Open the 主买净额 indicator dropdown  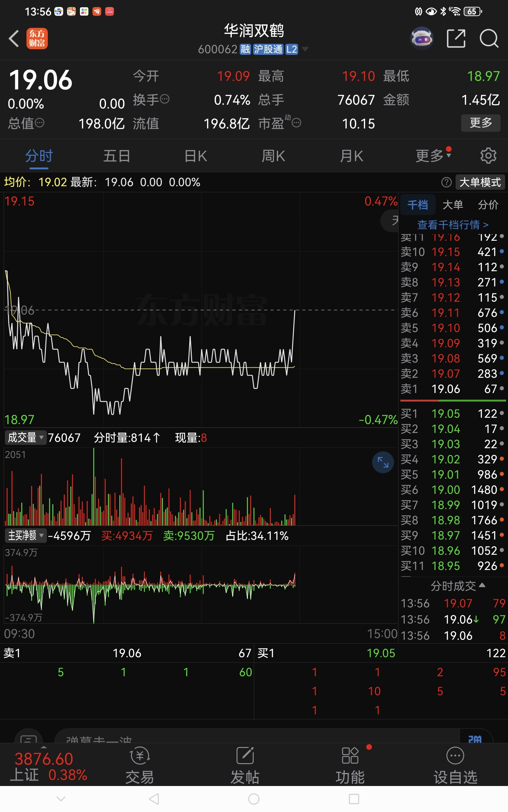pos(25,535)
